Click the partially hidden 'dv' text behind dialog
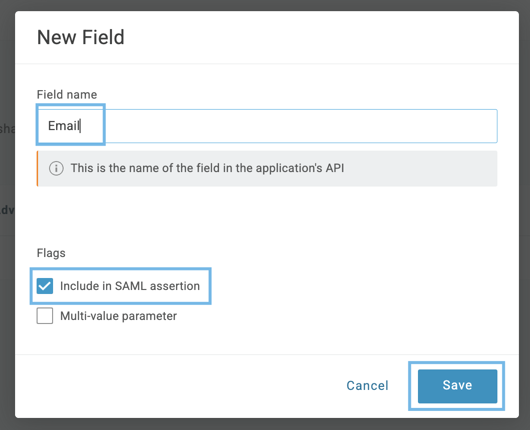Image resolution: width=530 pixels, height=430 pixels. [x=7, y=210]
